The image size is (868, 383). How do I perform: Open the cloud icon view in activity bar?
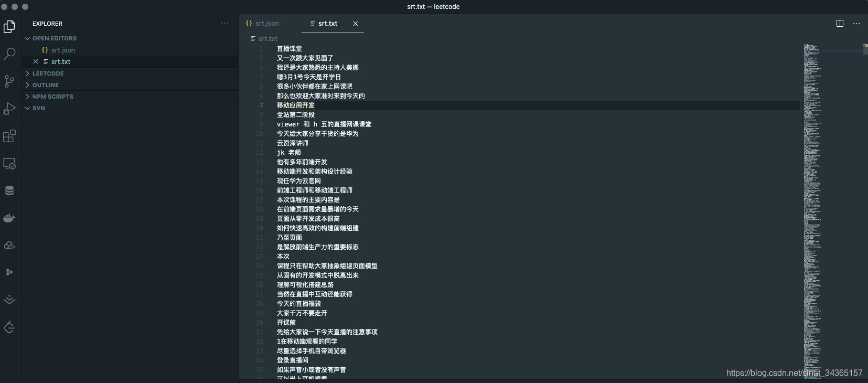[x=9, y=245]
